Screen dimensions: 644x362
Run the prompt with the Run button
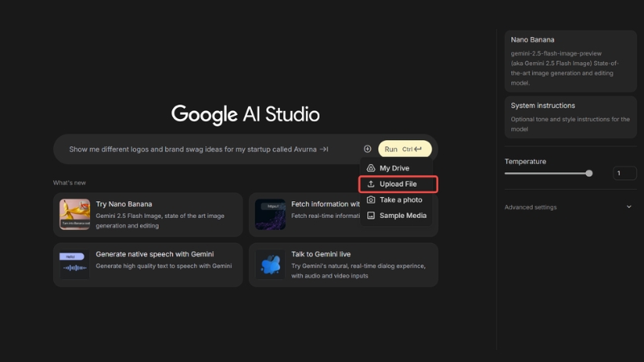pyautogui.click(x=405, y=149)
